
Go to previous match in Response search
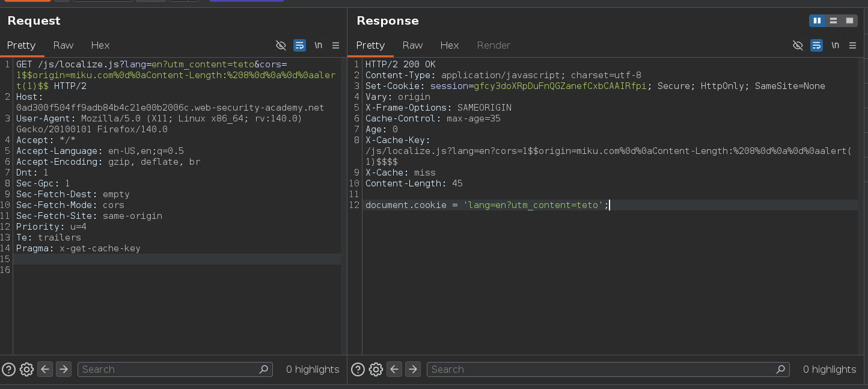(394, 369)
